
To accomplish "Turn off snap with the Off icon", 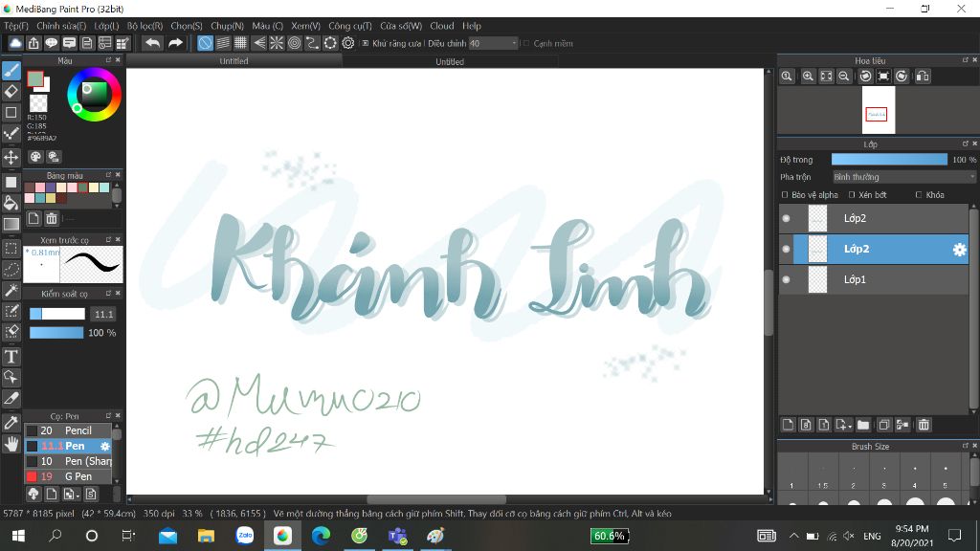I will tap(205, 43).
